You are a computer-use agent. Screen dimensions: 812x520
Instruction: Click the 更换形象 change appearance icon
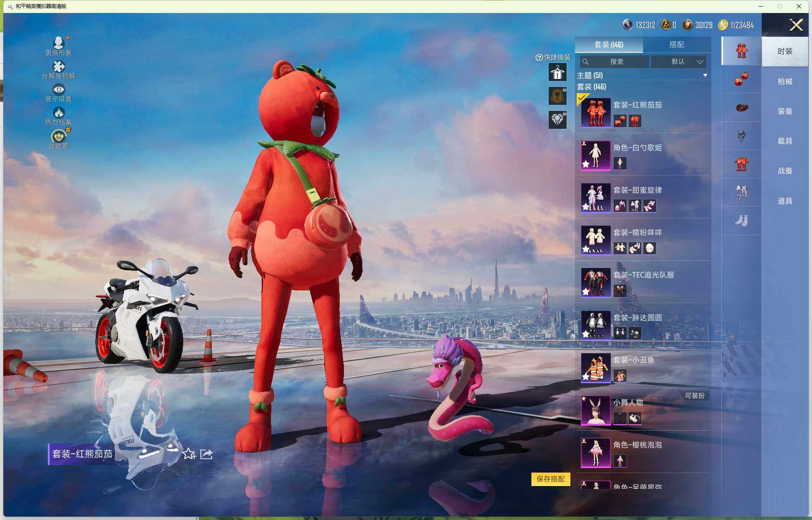tap(59, 42)
